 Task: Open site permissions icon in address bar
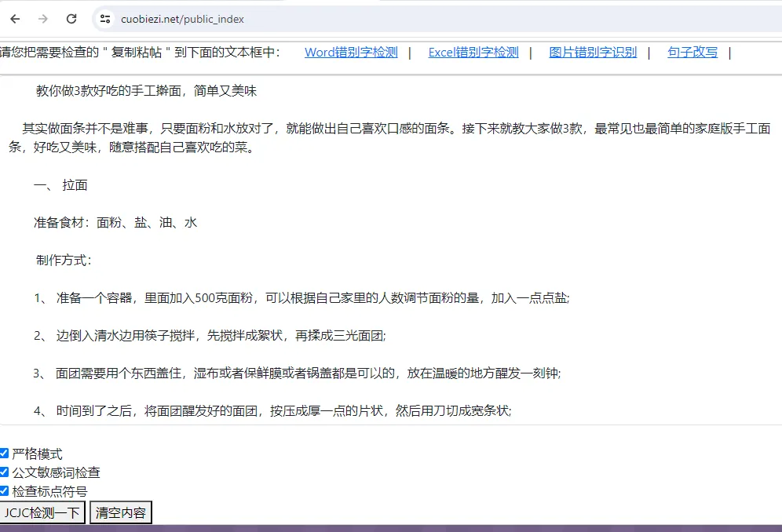coord(105,17)
